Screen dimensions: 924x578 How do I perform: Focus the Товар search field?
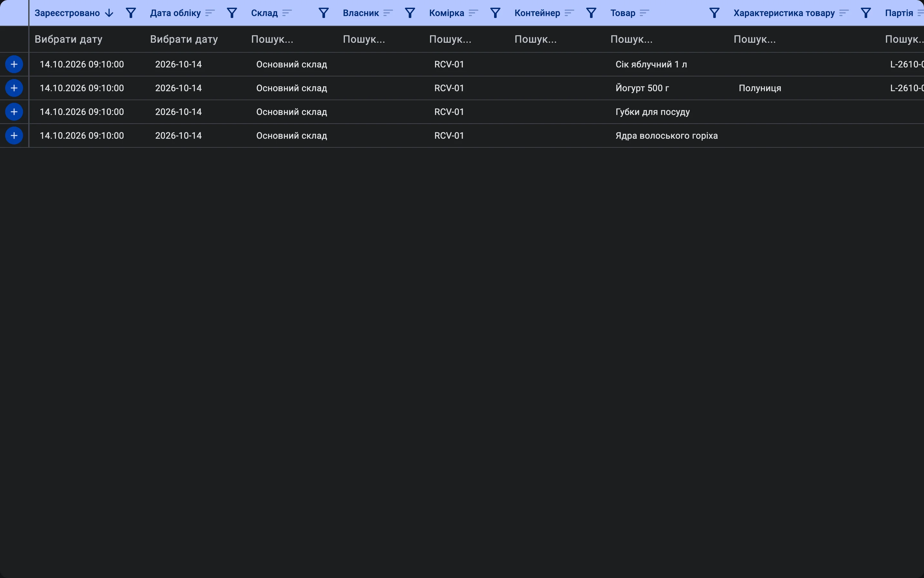pyautogui.click(x=667, y=39)
